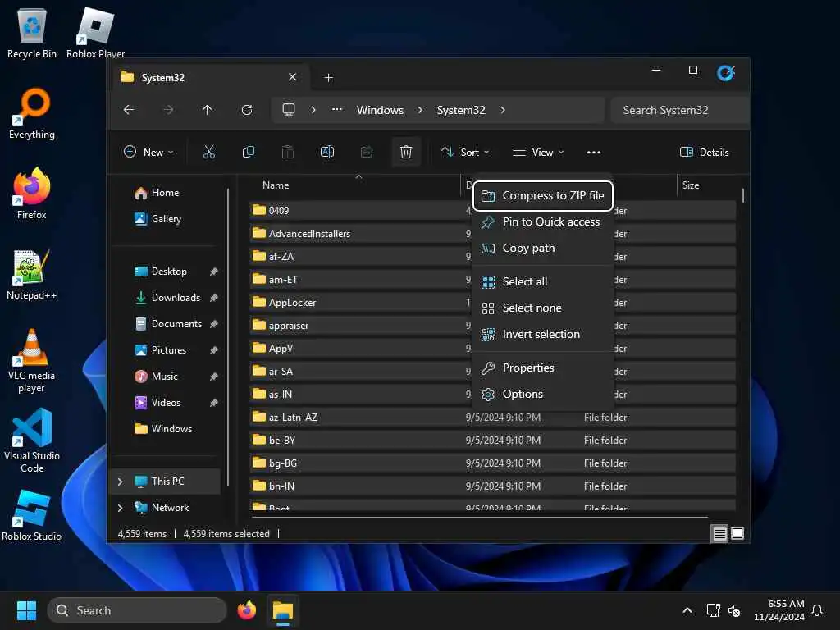
Task: Select Visual Studio Code desktop icon
Action: pyautogui.click(x=32, y=441)
